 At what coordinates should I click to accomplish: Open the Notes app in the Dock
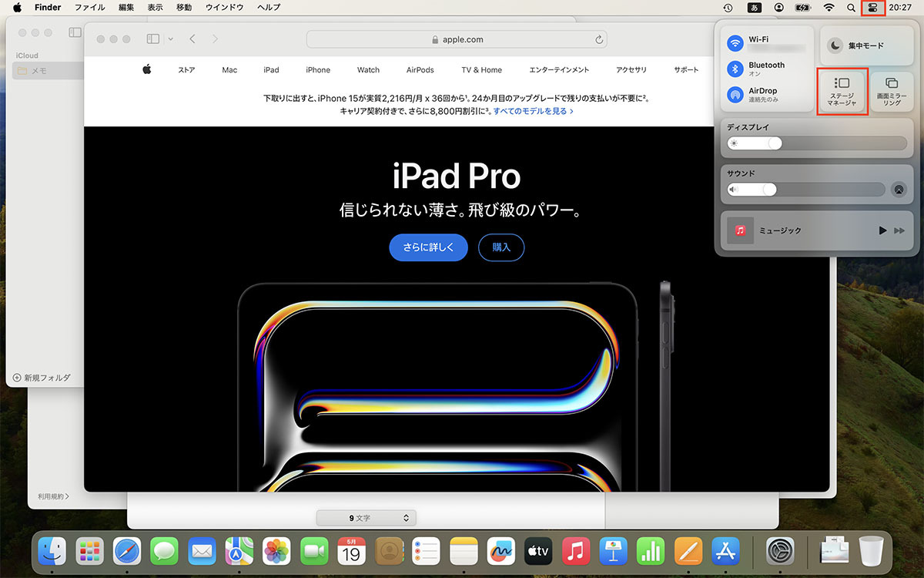point(464,551)
